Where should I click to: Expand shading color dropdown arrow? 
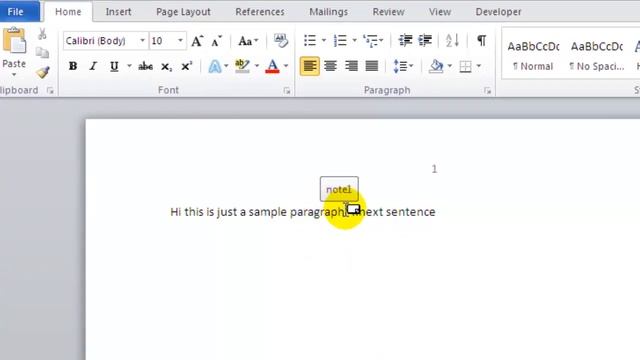[x=450, y=66]
